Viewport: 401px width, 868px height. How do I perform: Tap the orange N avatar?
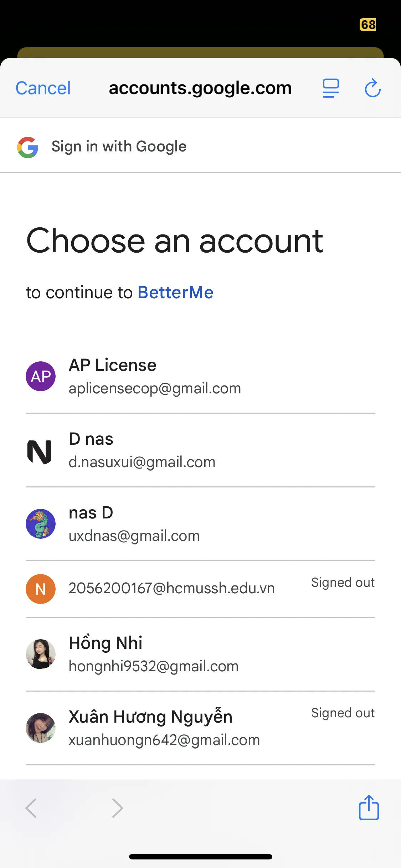(41, 589)
